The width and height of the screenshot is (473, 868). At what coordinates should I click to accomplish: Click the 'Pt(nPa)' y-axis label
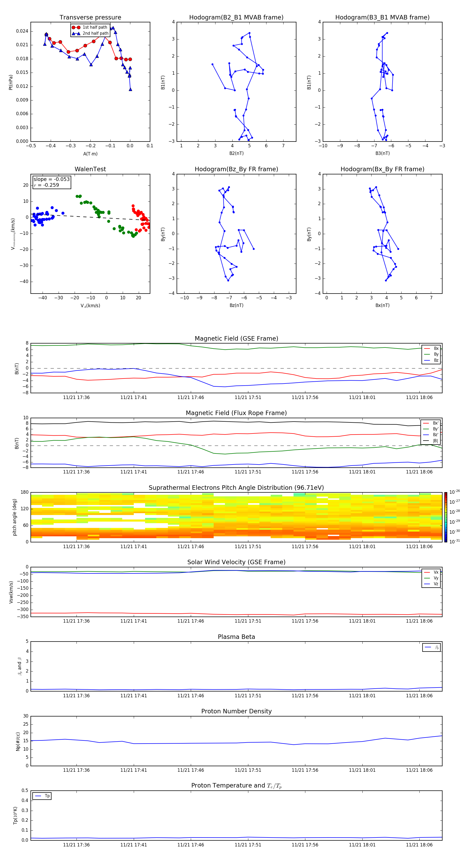tap(11, 82)
